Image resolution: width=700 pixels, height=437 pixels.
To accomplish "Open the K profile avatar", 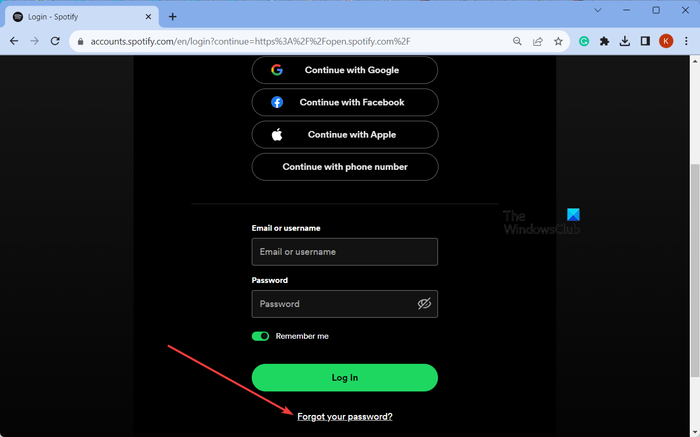I will click(666, 41).
